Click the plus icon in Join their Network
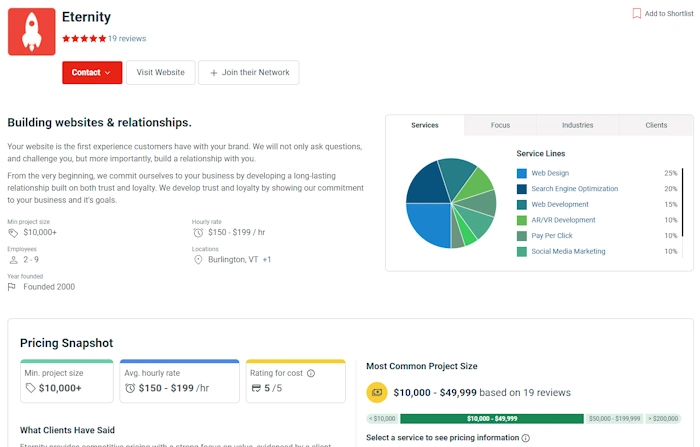This screenshot has width=700, height=447. click(214, 73)
